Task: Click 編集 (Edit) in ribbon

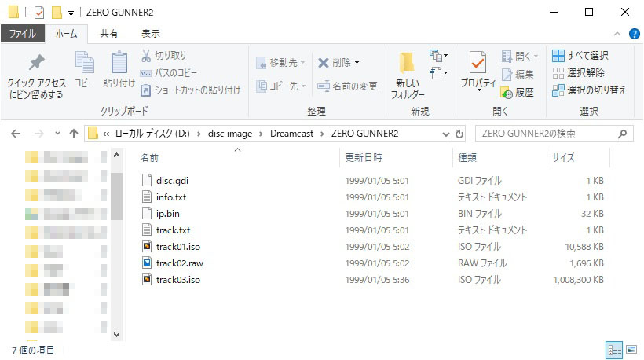Action: [x=518, y=74]
